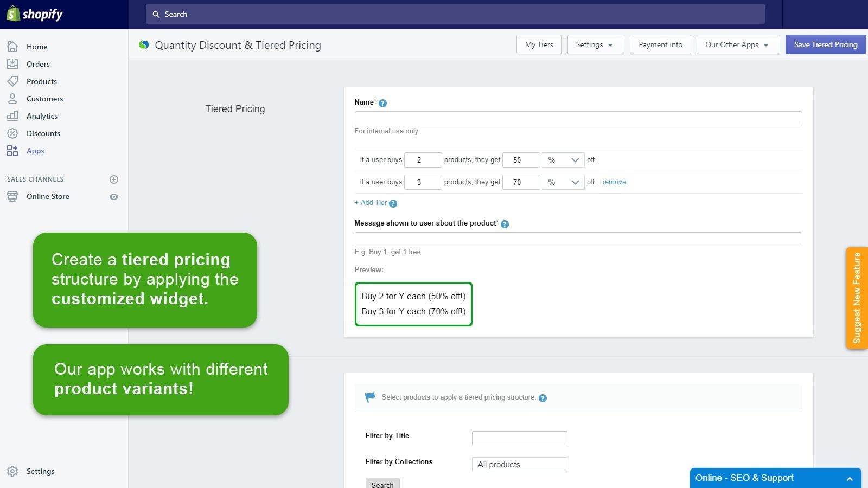868x488 pixels.
Task: Click the Sales Channels heading
Action: pyautogui.click(x=35, y=179)
